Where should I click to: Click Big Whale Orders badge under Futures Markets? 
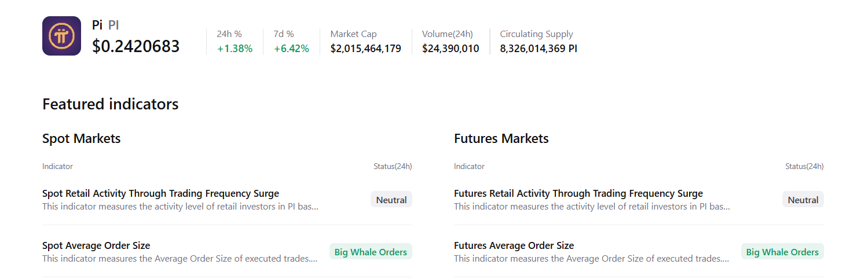point(782,252)
